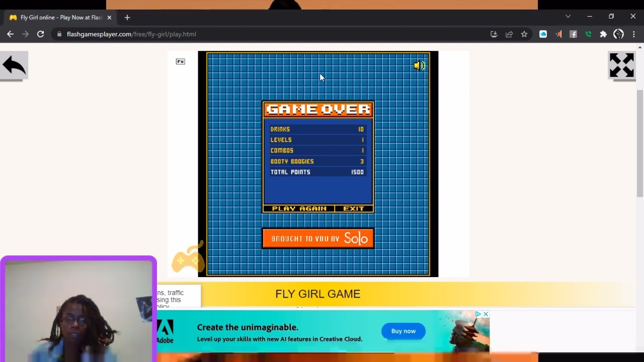Open the Chrome profile avatar
This screenshot has height=362, width=644.
[x=619, y=34]
